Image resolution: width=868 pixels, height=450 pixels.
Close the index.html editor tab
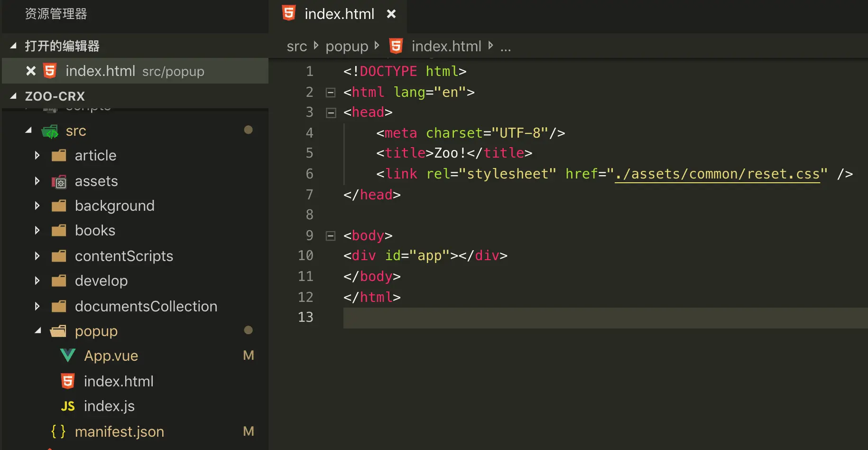391,14
